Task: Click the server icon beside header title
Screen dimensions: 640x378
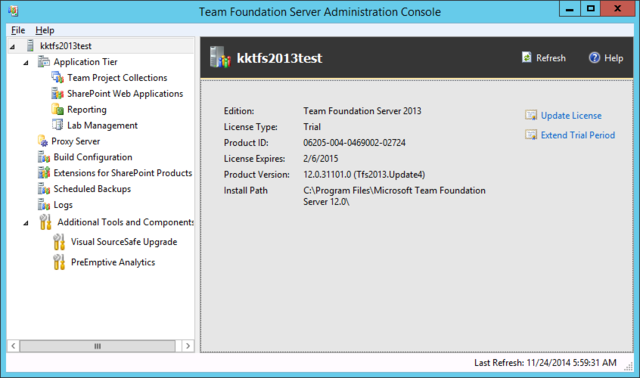Action: (x=220, y=57)
